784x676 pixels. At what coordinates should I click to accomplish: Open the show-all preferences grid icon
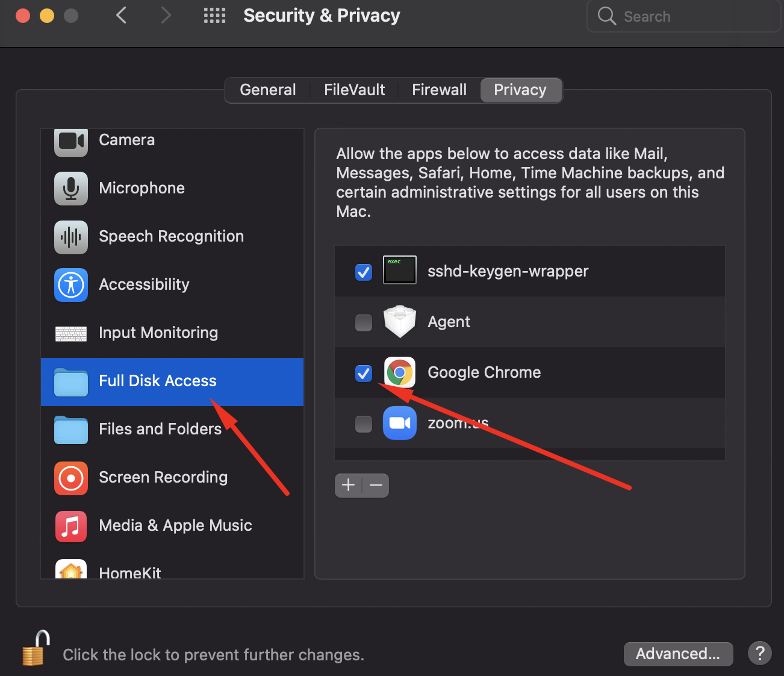(214, 16)
